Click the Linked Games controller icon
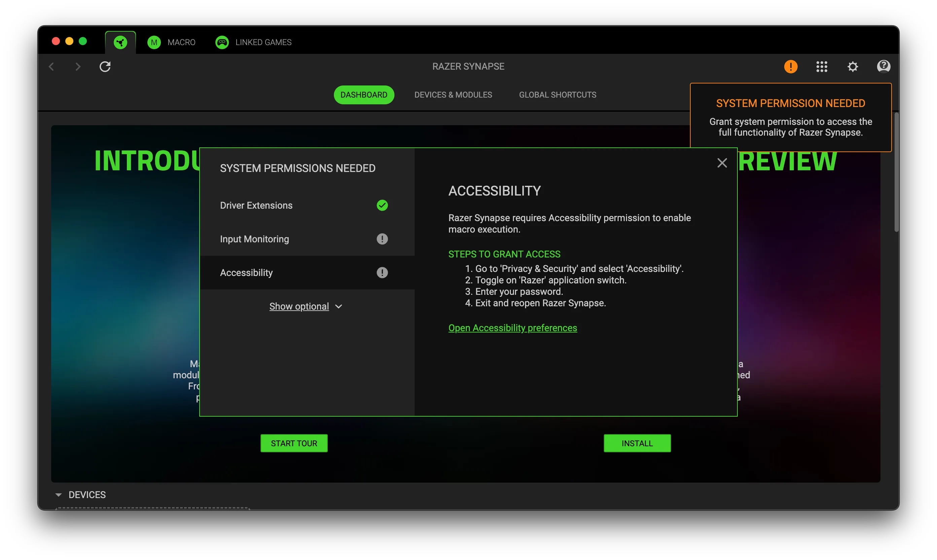937x560 pixels. 222,42
